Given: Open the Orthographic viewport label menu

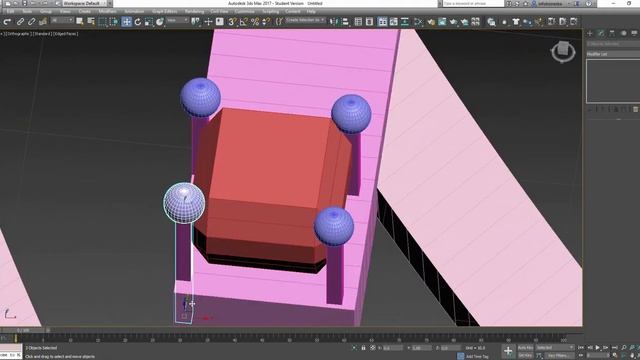Looking at the screenshot, I should click(19, 34).
